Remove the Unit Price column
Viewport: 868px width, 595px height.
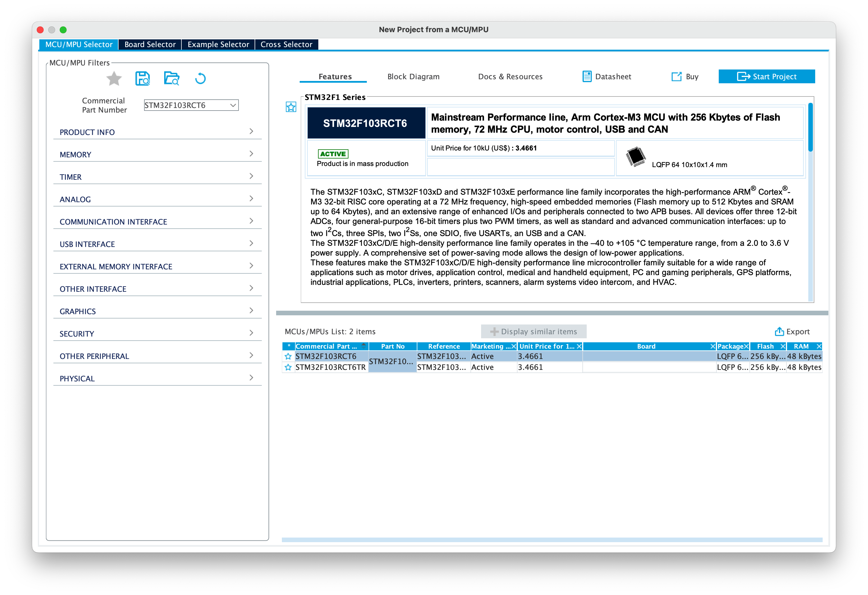click(579, 346)
